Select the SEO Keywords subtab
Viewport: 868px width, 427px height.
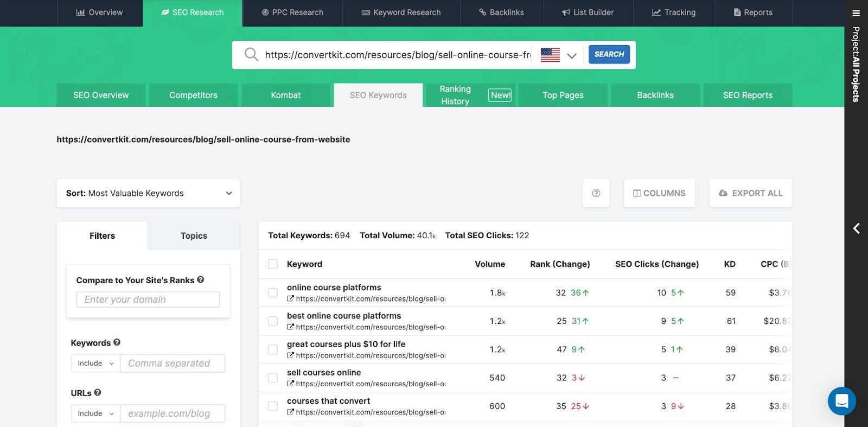[x=378, y=95]
